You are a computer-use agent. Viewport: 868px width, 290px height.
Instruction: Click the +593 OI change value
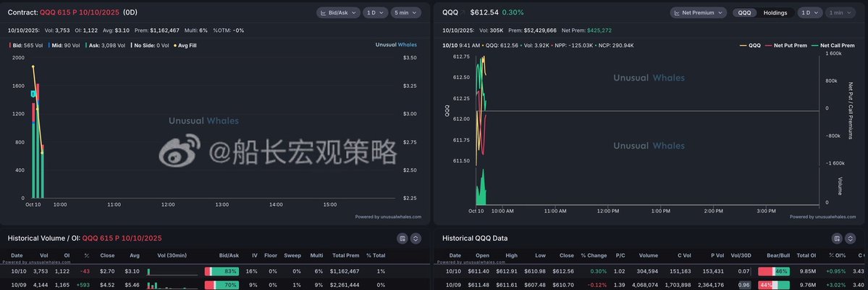84,284
